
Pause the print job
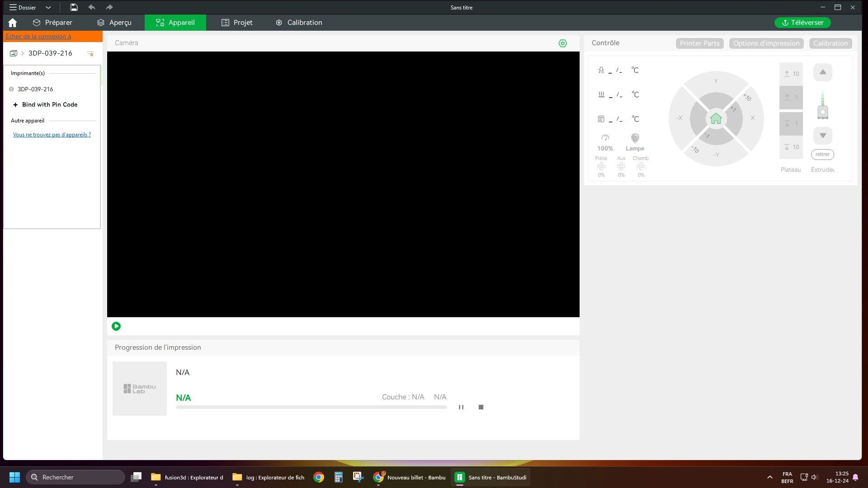click(461, 407)
